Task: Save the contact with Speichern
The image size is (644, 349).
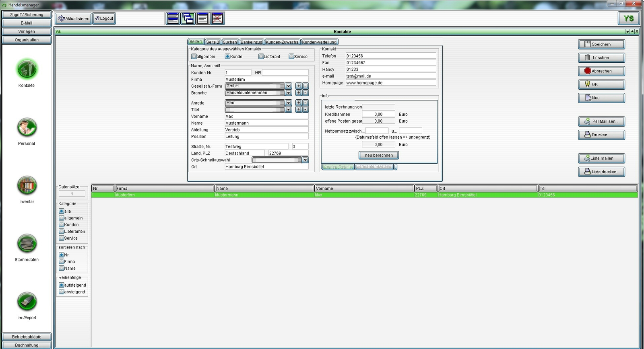Action: point(601,44)
